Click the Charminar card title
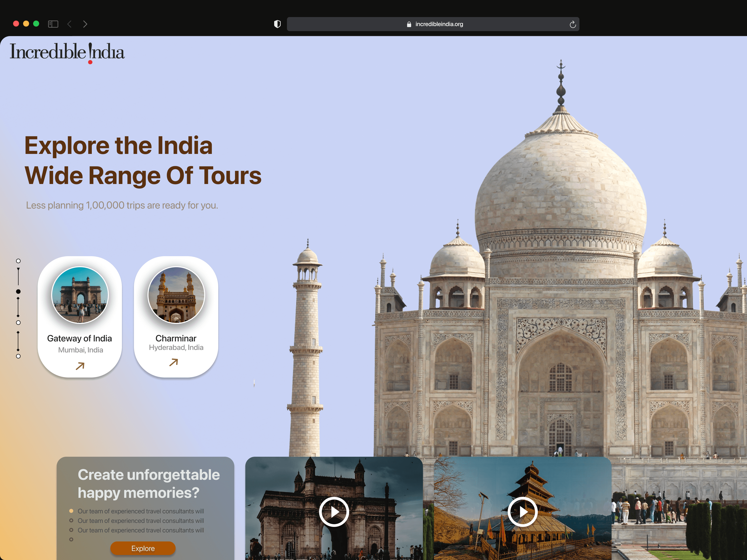This screenshot has width=747, height=560. point(176,338)
